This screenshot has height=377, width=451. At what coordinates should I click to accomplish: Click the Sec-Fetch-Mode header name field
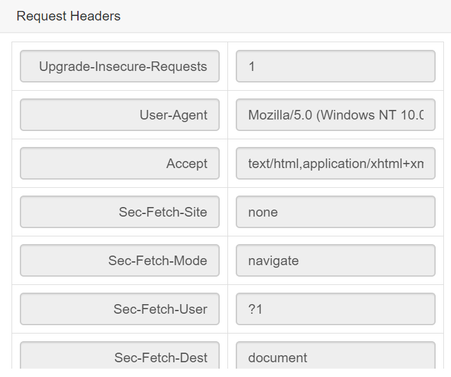coord(120,260)
